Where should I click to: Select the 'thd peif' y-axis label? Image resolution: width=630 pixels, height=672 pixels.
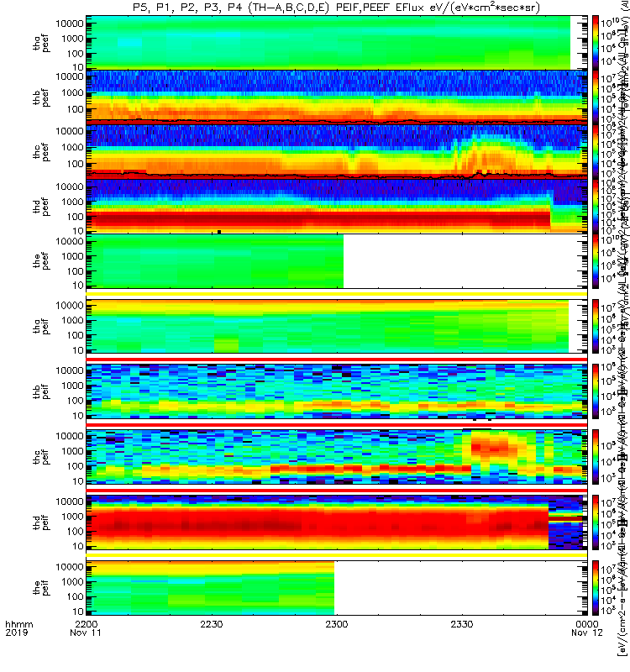pyautogui.click(x=41, y=522)
